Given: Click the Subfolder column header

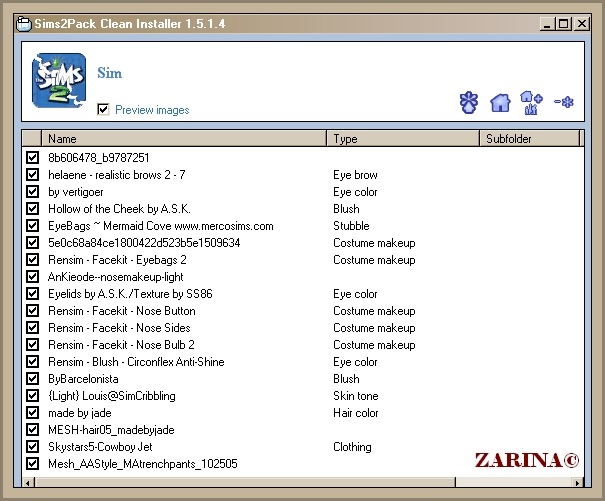Looking at the screenshot, I should [x=529, y=139].
